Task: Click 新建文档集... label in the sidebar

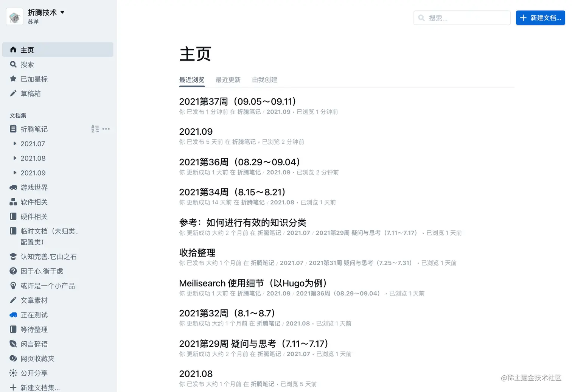Action: [40, 387]
